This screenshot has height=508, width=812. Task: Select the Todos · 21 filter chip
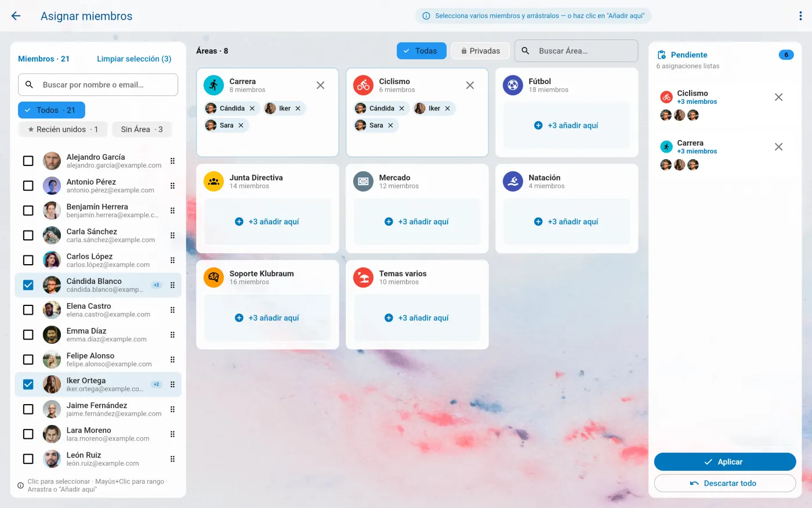(x=52, y=110)
